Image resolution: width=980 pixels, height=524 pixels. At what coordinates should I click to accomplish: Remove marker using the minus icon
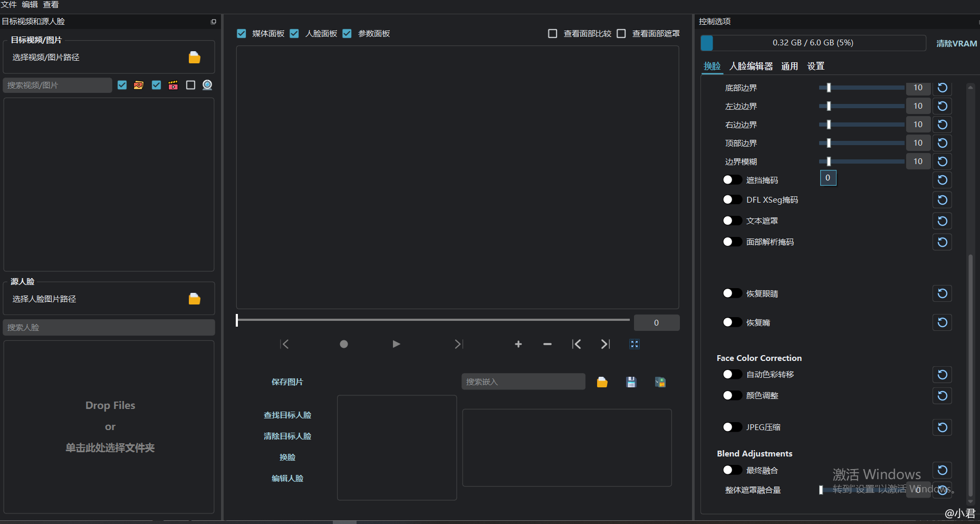pos(547,344)
